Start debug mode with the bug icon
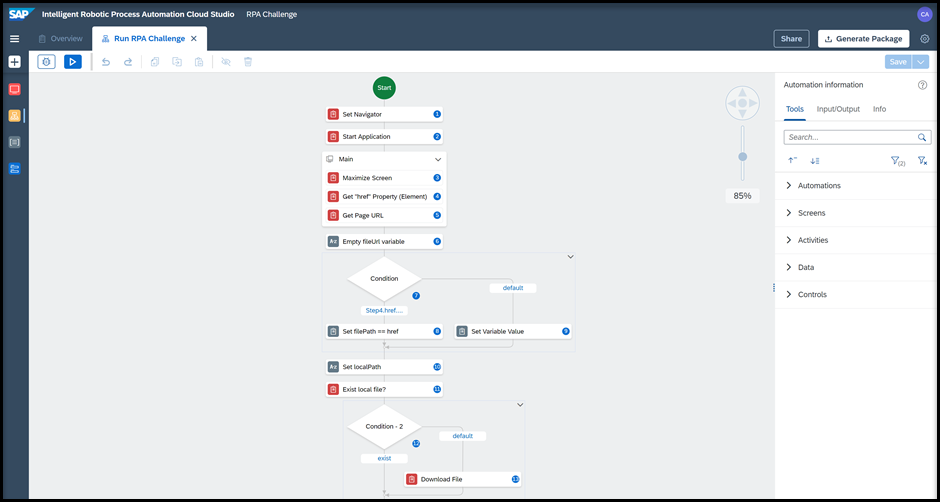940x502 pixels. point(47,62)
